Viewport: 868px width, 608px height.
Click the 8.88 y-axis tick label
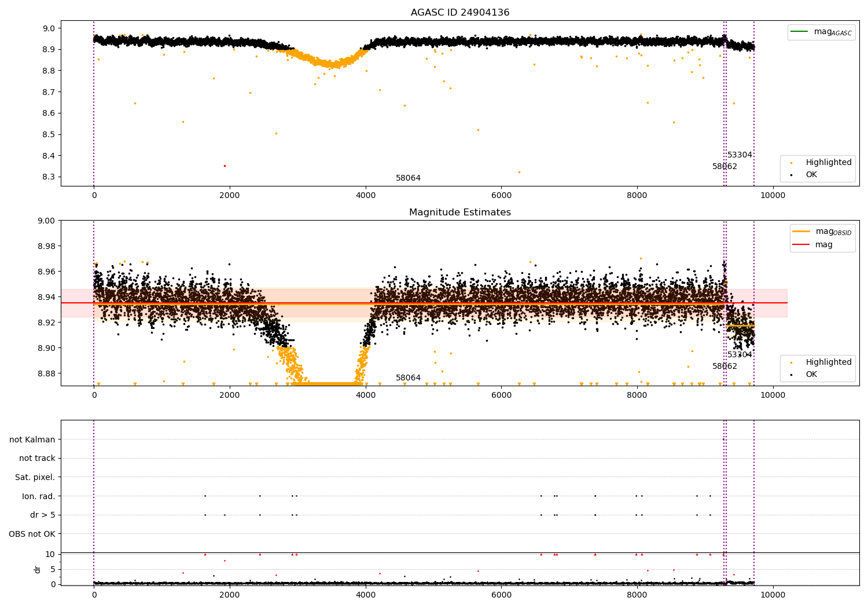47,373
